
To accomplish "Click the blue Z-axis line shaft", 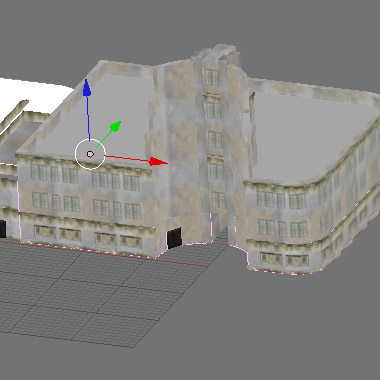I will point(88,118).
